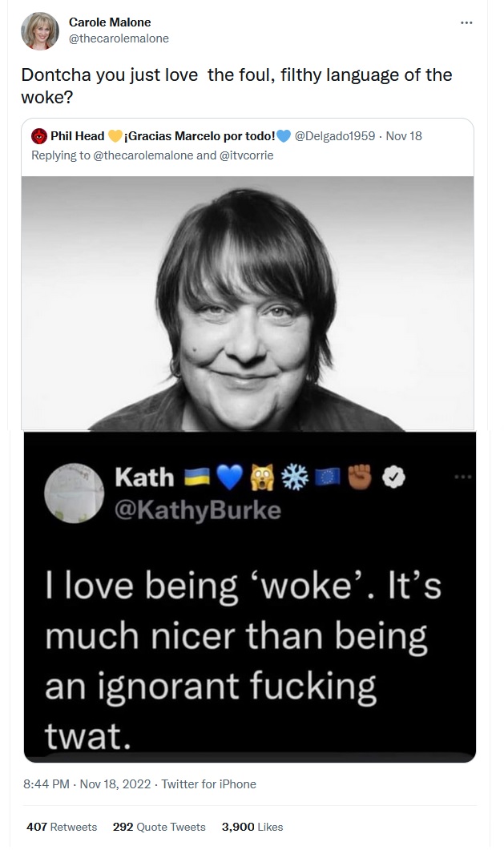
Task: Click @itvcorrie in the Replying to line
Action: [246, 155]
